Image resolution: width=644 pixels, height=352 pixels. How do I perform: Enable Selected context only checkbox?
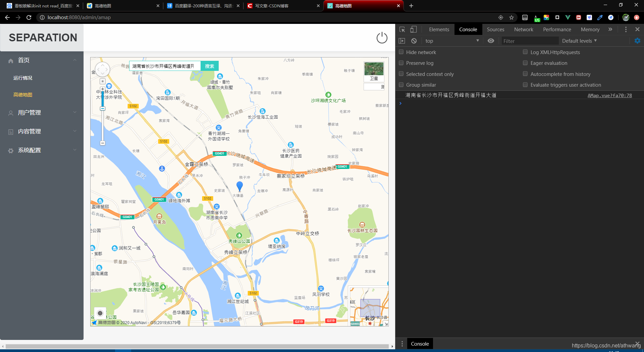(x=401, y=74)
